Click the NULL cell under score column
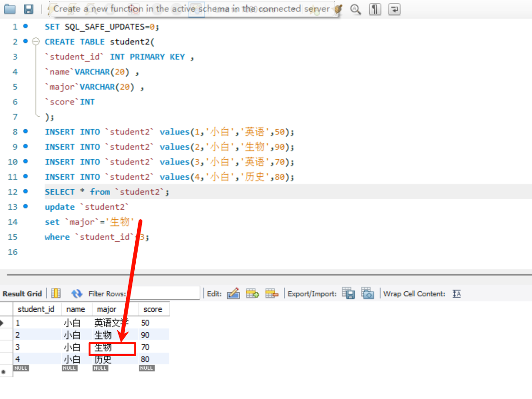The image size is (532, 399). [x=147, y=368]
